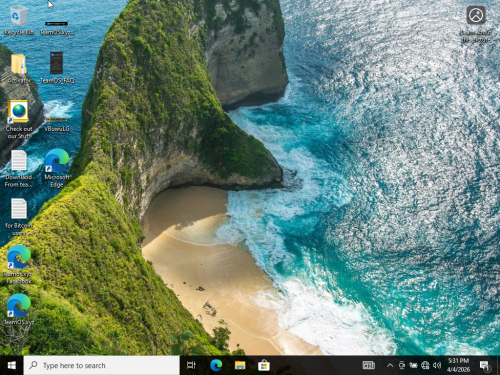The width and height of the screenshot is (500, 375).
Task: Select the Download From tea... text file
Action: tap(19, 168)
